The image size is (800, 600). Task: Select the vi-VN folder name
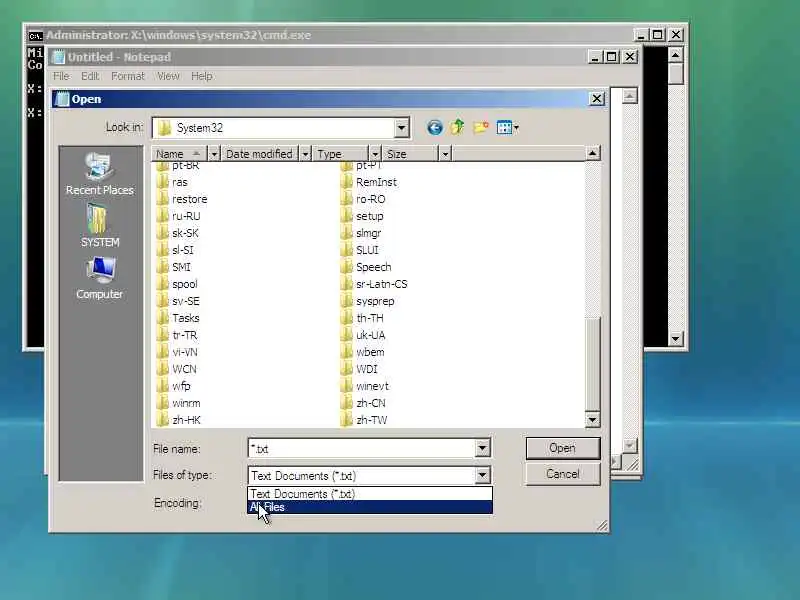click(x=185, y=353)
